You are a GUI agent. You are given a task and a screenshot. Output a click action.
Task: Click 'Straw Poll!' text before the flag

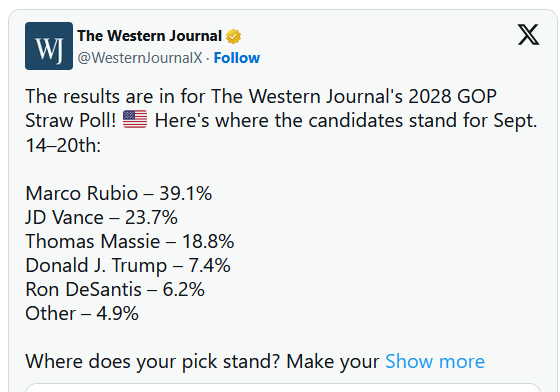coord(71,120)
